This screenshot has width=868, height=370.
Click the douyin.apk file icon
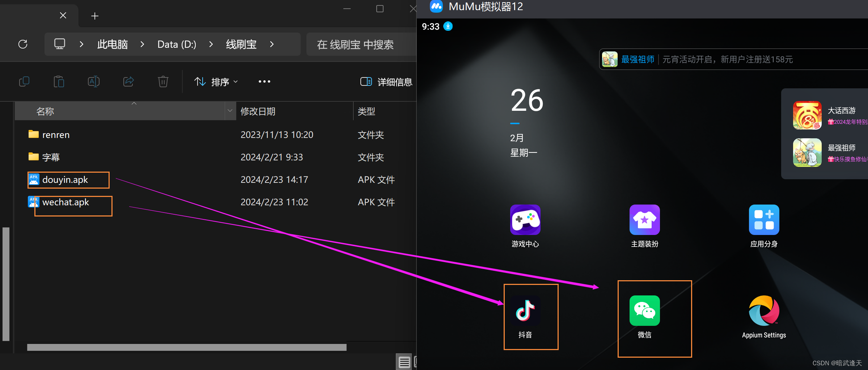coord(34,180)
